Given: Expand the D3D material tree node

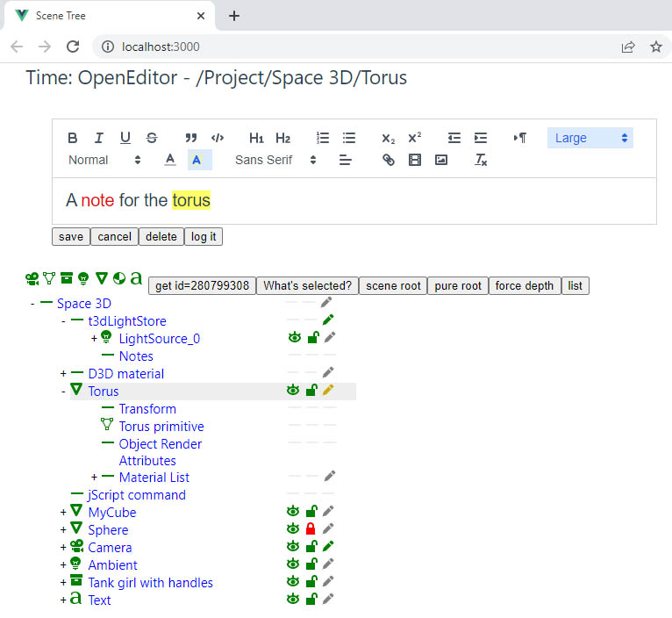Looking at the screenshot, I should click(x=63, y=374).
